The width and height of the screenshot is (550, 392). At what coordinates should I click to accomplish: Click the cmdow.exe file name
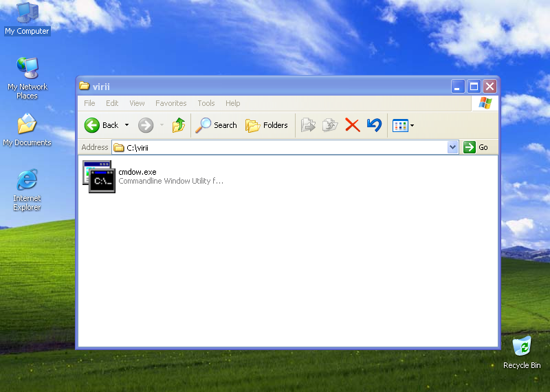[137, 172]
